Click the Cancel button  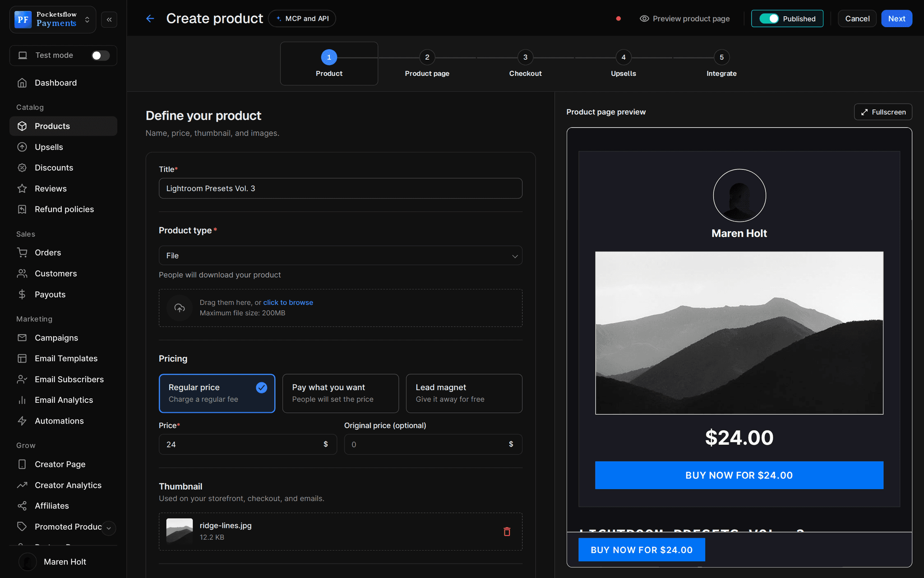point(857,19)
